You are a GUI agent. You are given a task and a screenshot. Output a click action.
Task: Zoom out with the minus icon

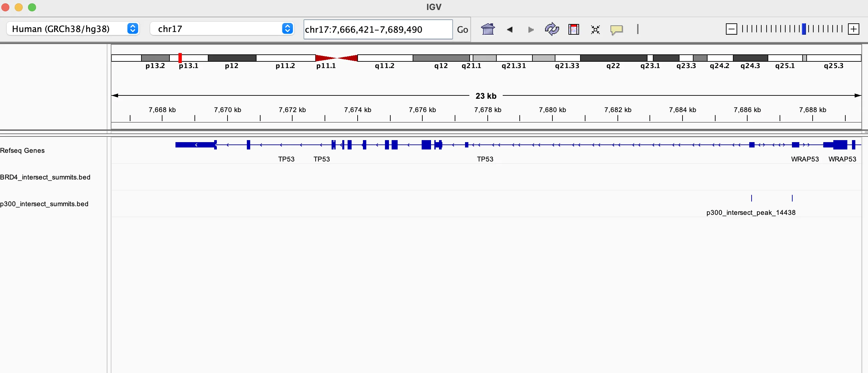[731, 29]
